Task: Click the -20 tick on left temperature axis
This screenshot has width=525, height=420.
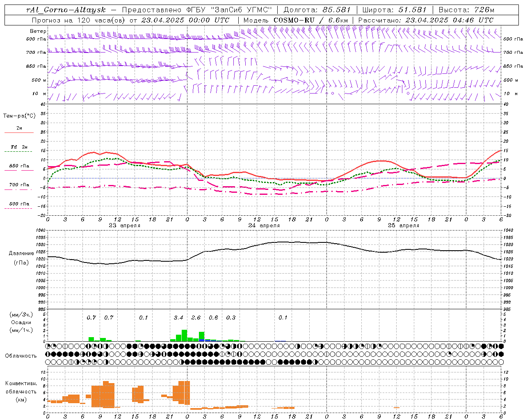Action: point(42,215)
